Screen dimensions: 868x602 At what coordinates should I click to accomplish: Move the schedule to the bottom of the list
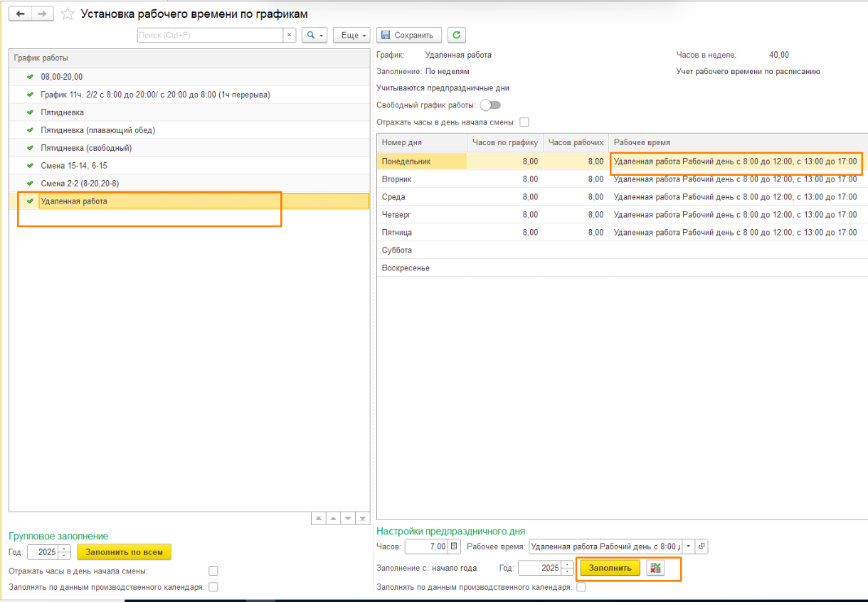tap(363, 519)
